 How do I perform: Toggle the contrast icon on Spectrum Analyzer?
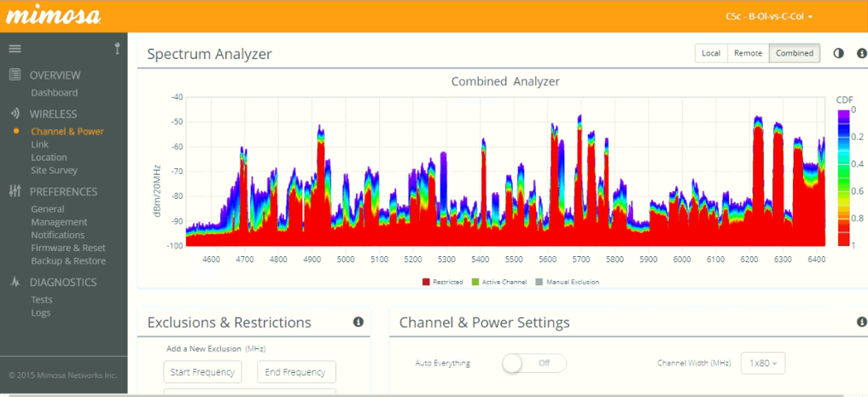[838, 53]
